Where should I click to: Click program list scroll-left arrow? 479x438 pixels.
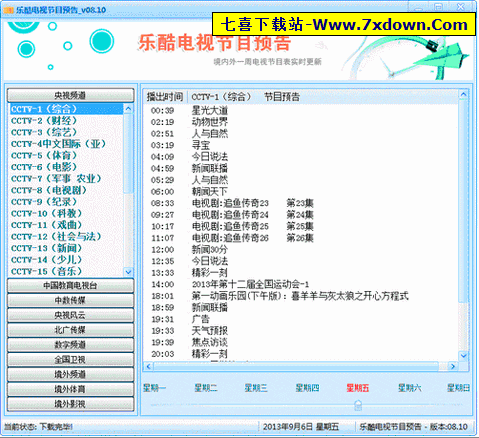coord(149,367)
